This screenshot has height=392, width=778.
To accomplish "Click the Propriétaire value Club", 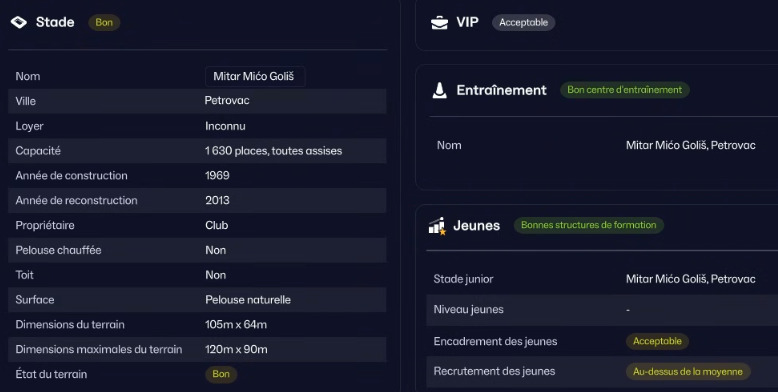I will point(217,225).
